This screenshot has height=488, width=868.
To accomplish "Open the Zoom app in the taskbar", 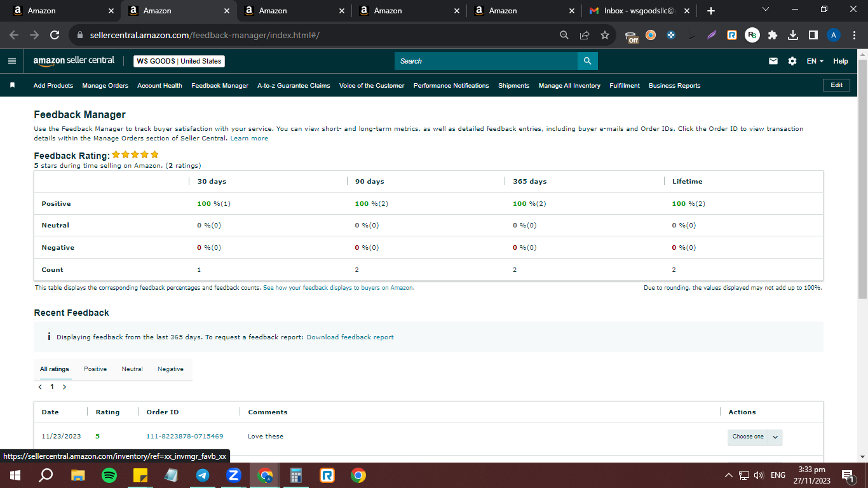I will [x=234, y=475].
